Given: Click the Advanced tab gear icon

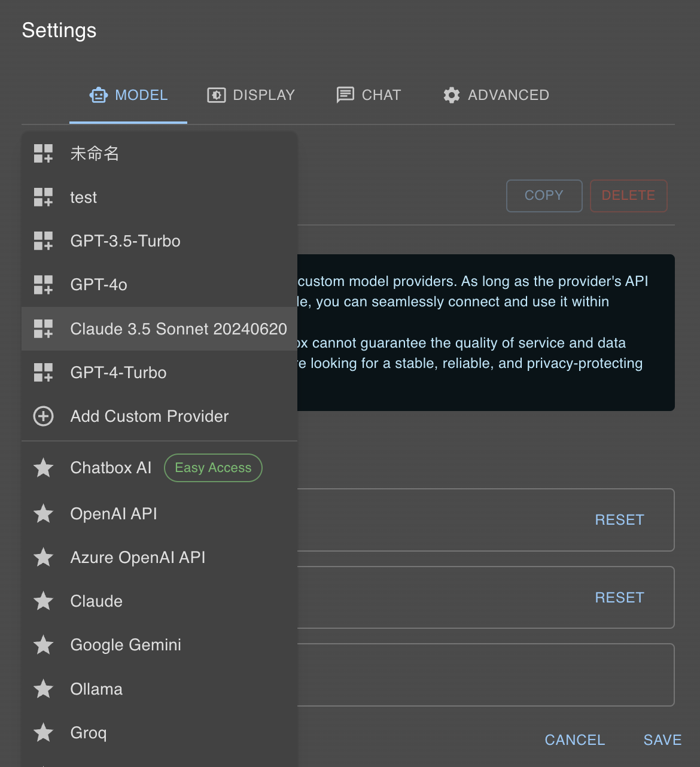Looking at the screenshot, I should (x=452, y=95).
